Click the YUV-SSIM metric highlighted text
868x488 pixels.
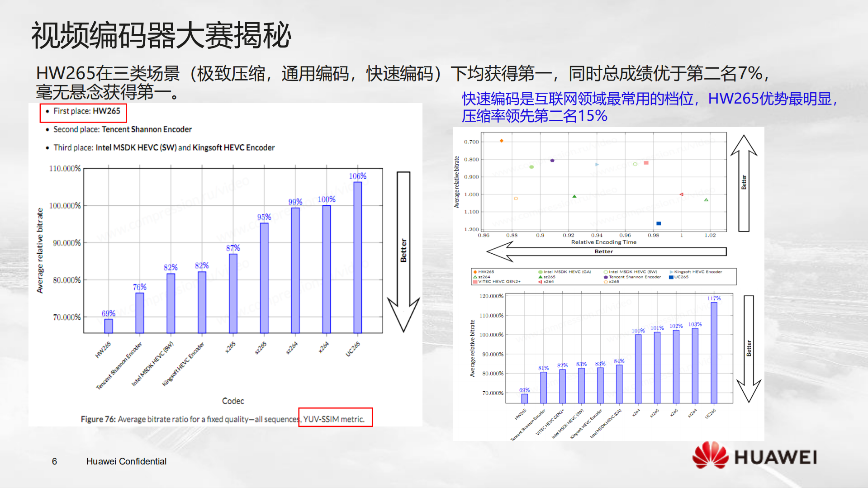pos(335,419)
